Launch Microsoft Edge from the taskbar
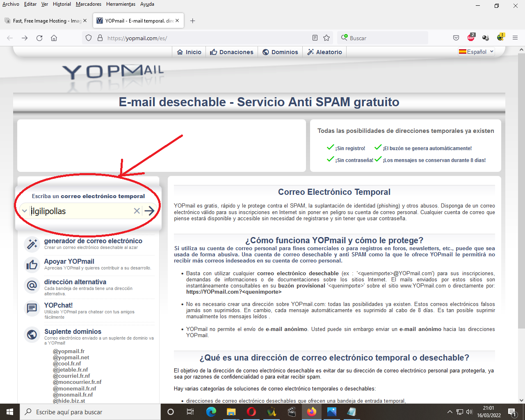525x420 pixels. pos(211,412)
